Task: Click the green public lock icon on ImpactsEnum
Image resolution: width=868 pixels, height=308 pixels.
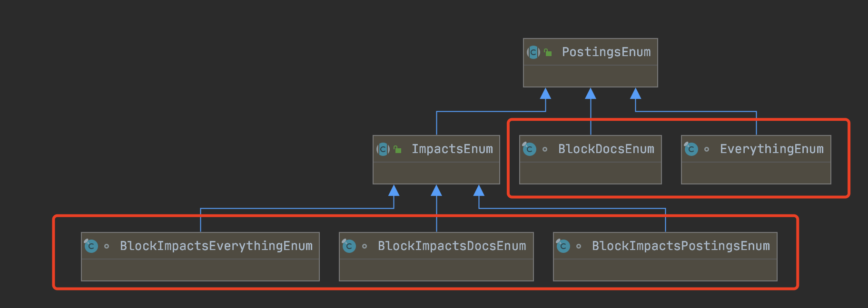Action: click(x=397, y=149)
